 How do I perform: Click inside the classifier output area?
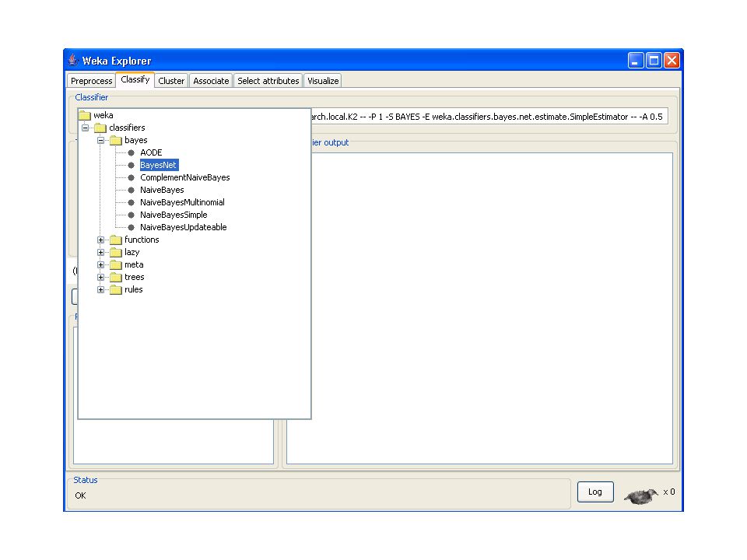coord(492,308)
